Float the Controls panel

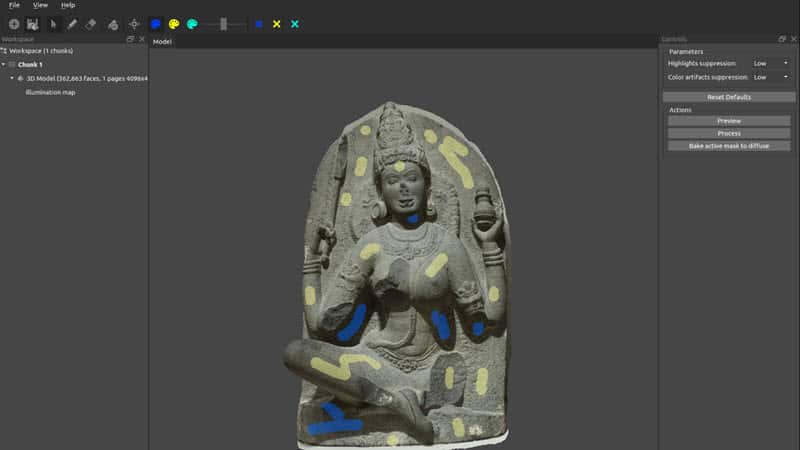point(782,39)
